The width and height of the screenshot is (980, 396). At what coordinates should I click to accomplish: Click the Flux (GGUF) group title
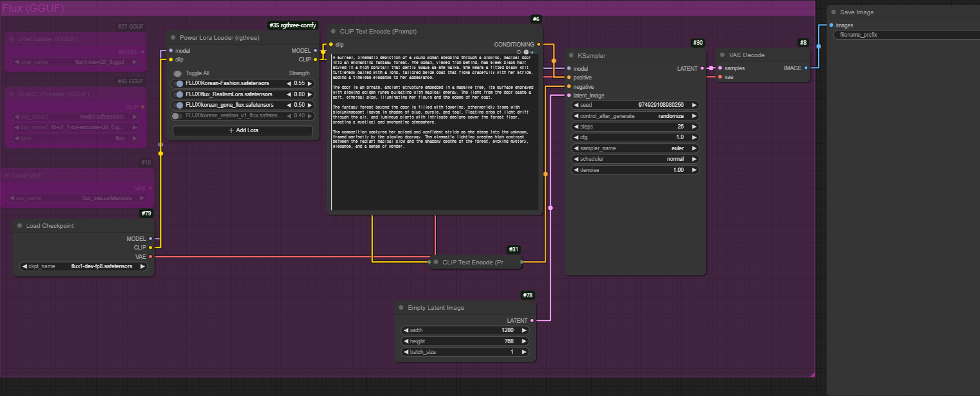[33, 8]
